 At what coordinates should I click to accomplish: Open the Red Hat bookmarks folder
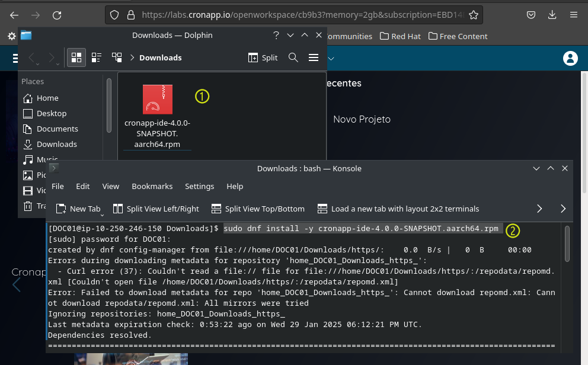pos(400,36)
